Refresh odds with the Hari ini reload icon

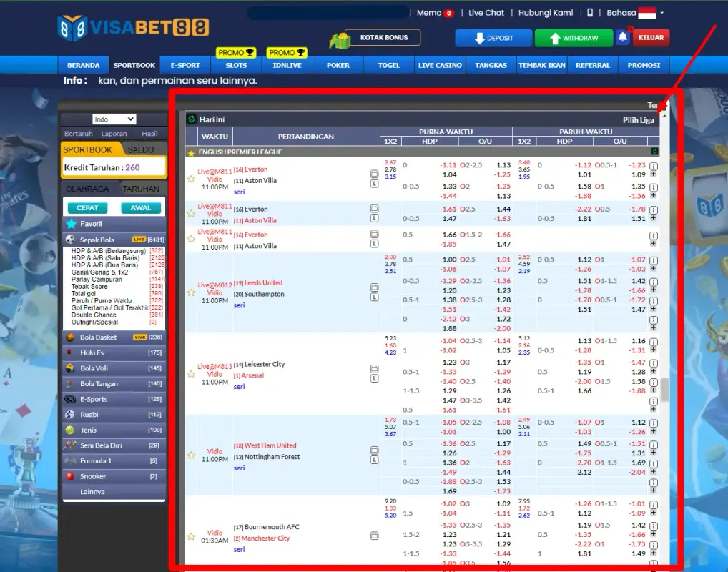click(191, 119)
